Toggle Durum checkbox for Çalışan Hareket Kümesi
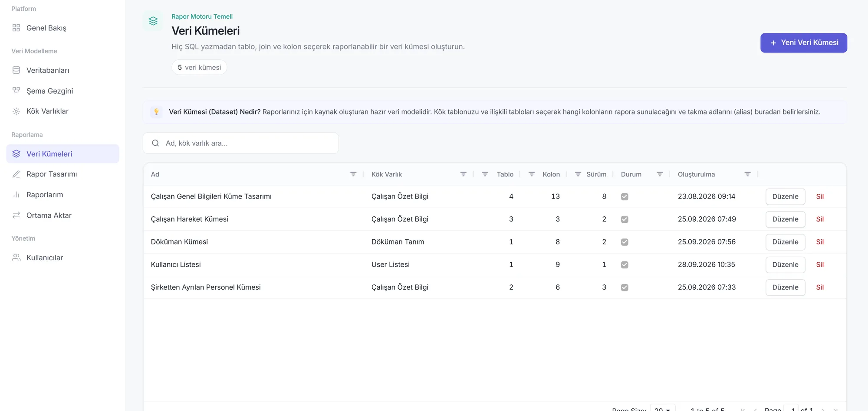Screen dimensions: 868x411 click(625, 219)
